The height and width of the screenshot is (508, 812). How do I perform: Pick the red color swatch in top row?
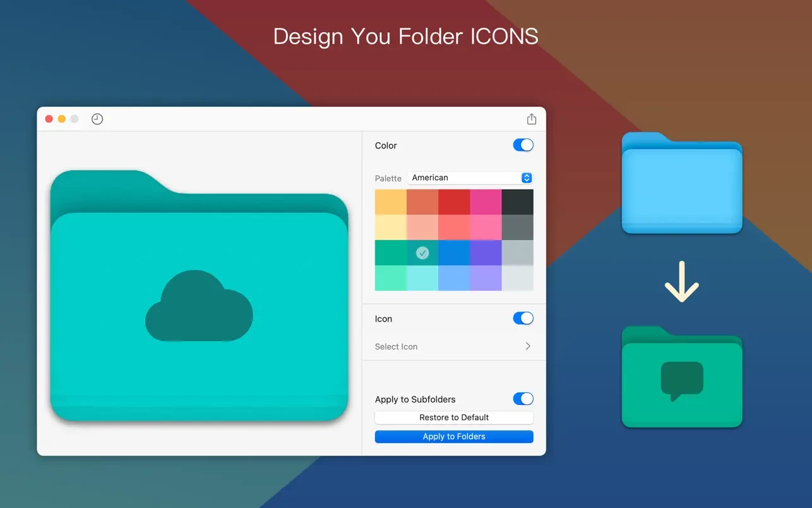point(454,202)
